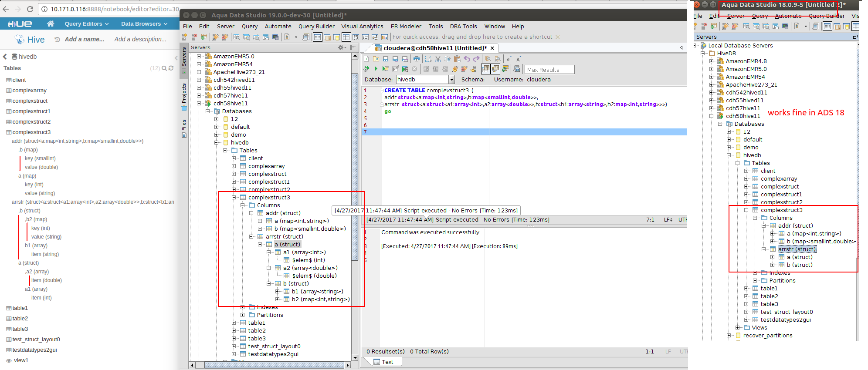Open the Server menu in ADS 19
This screenshot has height=370, width=868.
coord(225,27)
